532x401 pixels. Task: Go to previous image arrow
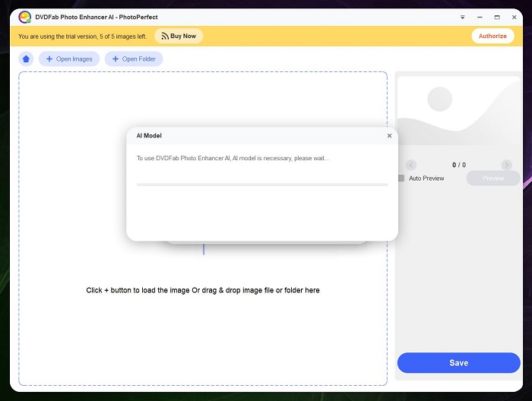(x=411, y=165)
